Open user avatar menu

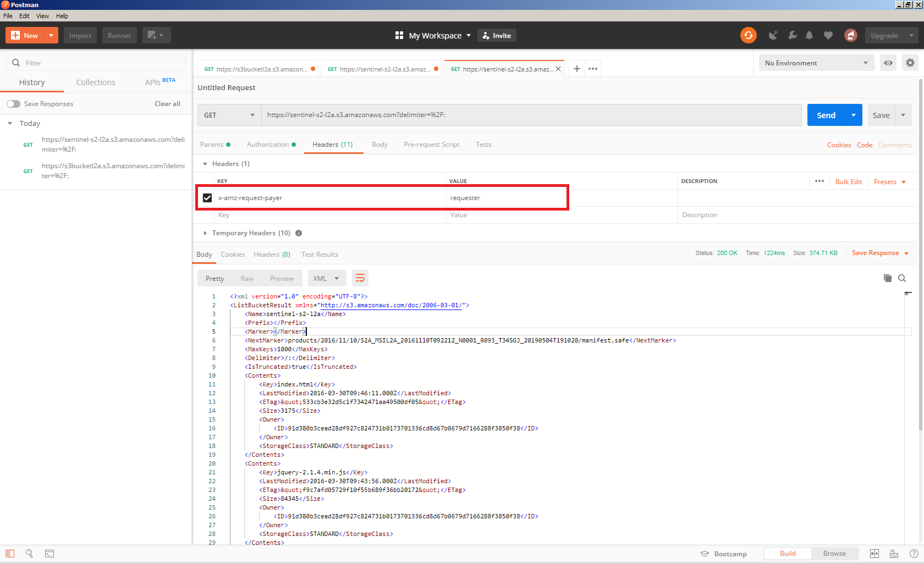point(850,35)
